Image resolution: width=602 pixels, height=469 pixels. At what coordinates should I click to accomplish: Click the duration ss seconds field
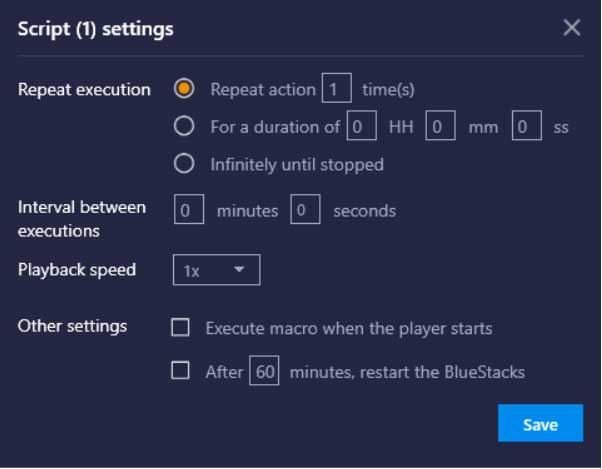click(526, 127)
